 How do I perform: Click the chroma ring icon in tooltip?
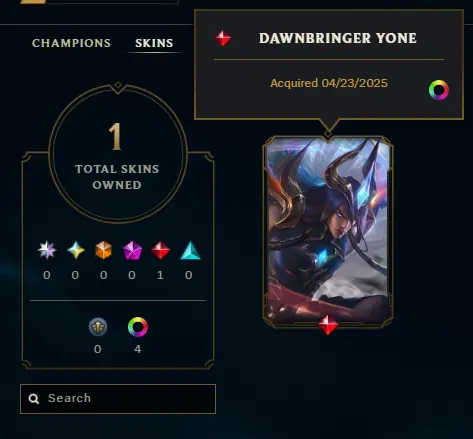pos(439,90)
